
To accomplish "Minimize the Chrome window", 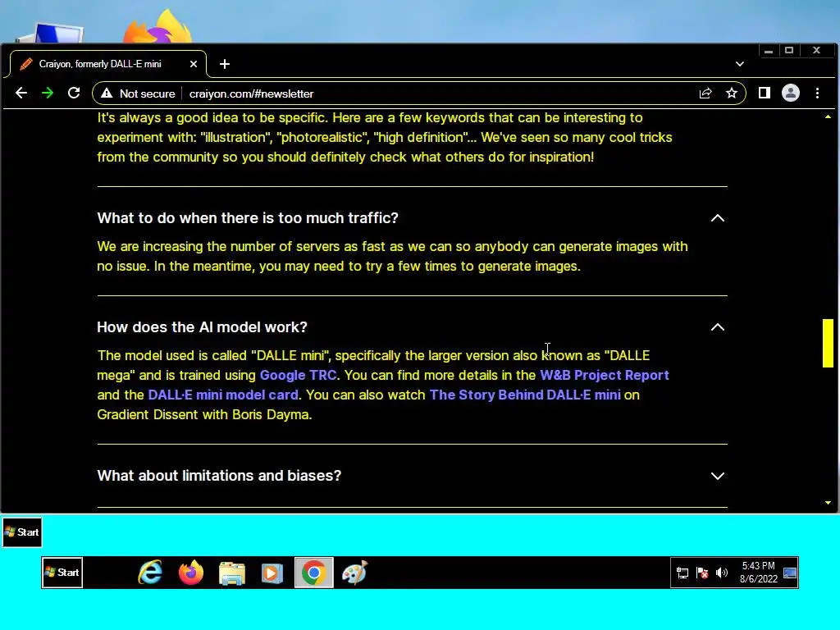I will pos(769,51).
